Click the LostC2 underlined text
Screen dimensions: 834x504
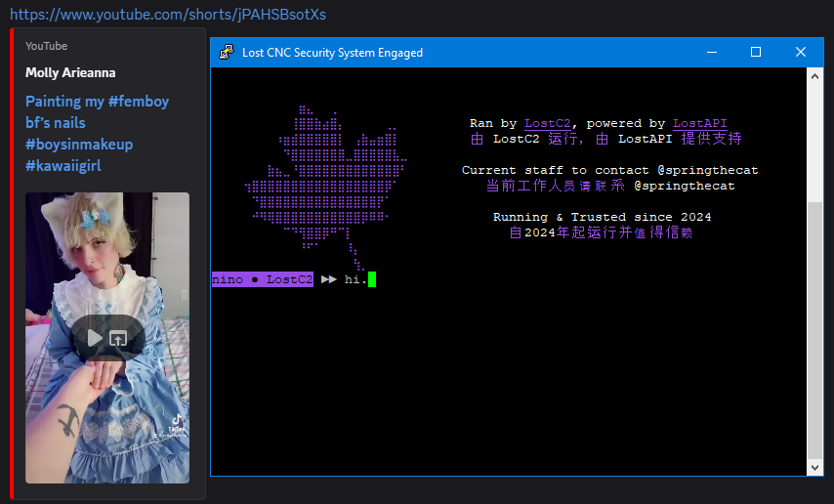pos(547,123)
